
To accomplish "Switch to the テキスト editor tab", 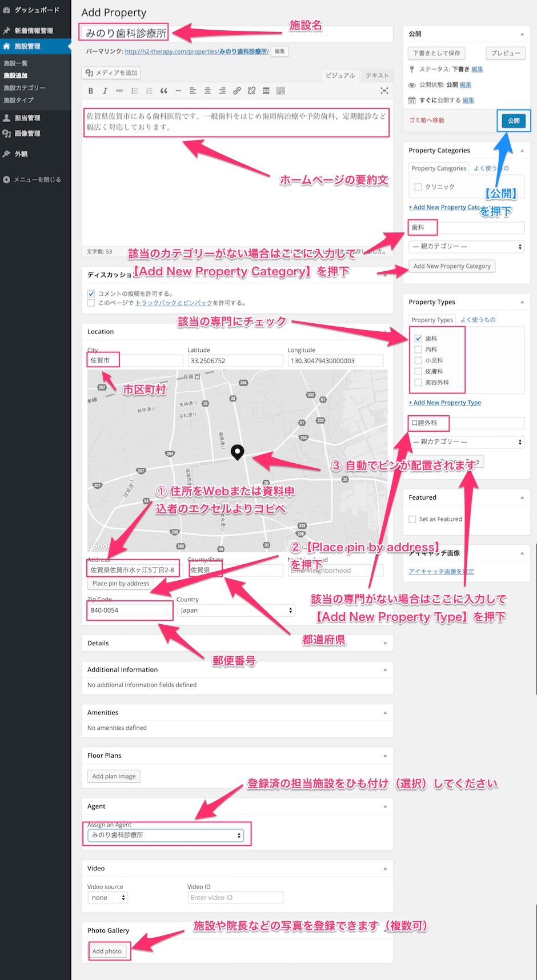I will click(x=377, y=75).
